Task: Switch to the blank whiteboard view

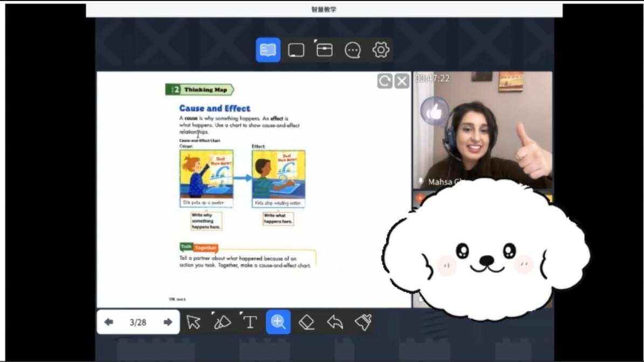Action: [296, 50]
